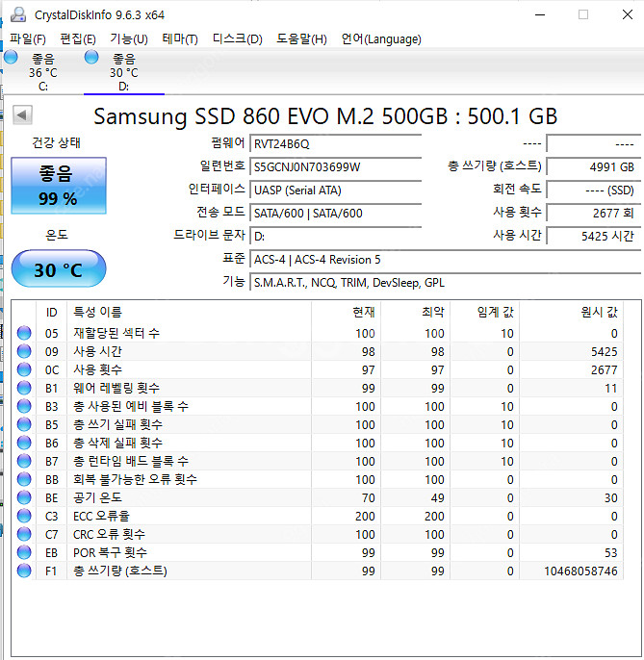Open the 편집(E) menu
The height and width of the screenshot is (660, 644).
pos(78,39)
